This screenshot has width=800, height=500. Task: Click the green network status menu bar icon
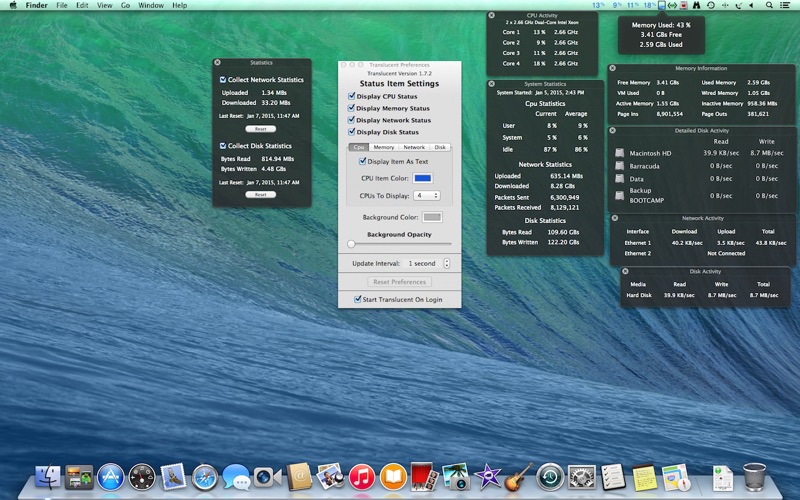(672, 5)
